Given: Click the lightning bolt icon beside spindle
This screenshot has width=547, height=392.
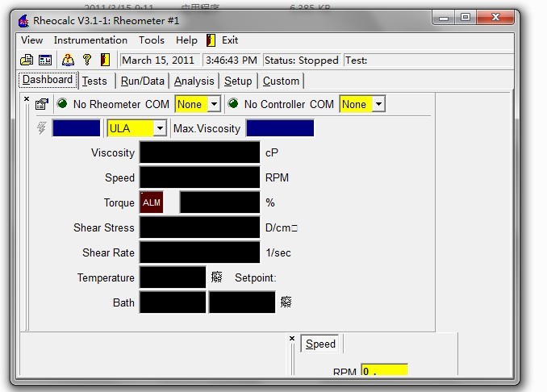Looking at the screenshot, I should click(42, 128).
